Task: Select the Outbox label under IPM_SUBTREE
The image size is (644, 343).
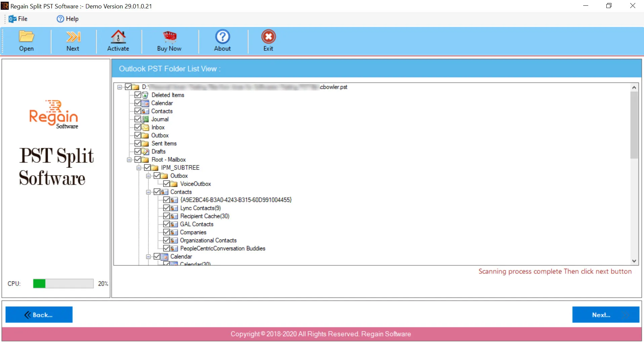Action: pyautogui.click(x=179, y=176)
